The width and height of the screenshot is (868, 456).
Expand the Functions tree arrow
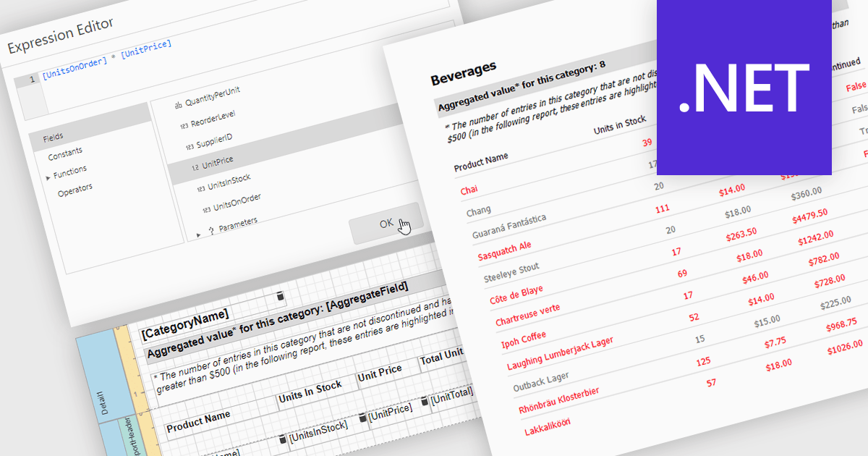[48, 177]
